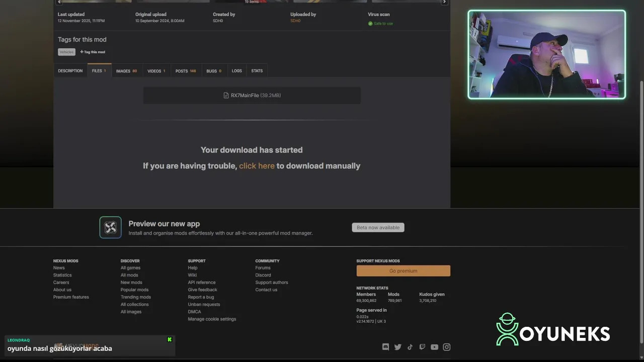
Task: Click the 'click here' manual download link
Action: 257,166
